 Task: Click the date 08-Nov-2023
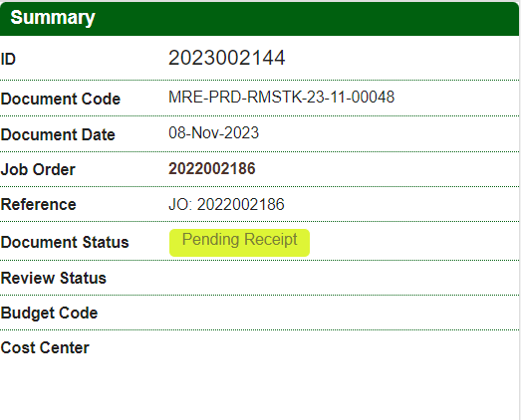(213, 132)
